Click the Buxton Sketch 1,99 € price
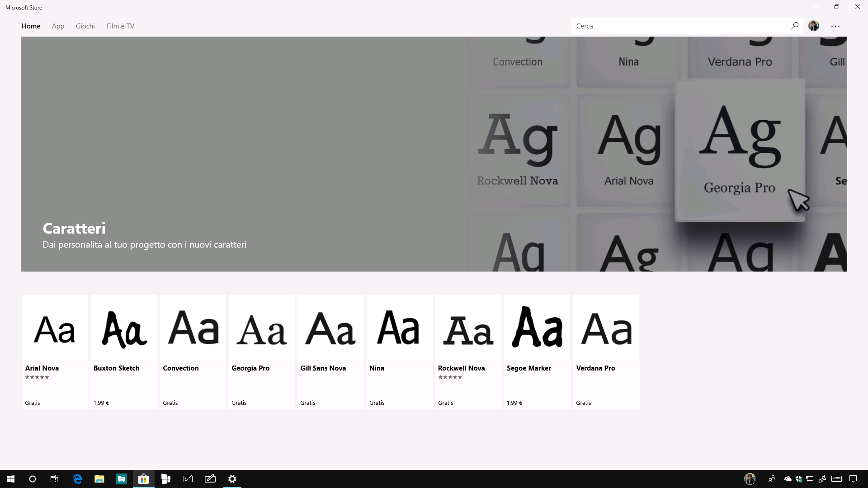This screenshot has height=488, width=868. [101, 403]
